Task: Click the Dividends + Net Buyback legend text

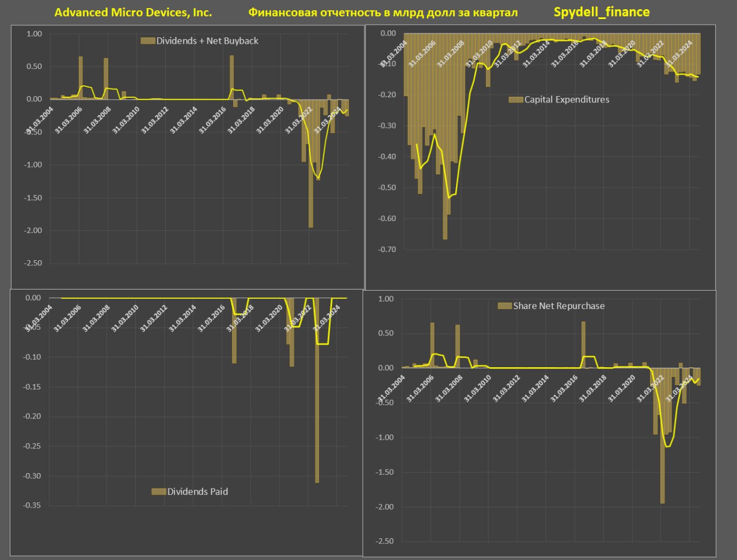Action: coord(207,41)
